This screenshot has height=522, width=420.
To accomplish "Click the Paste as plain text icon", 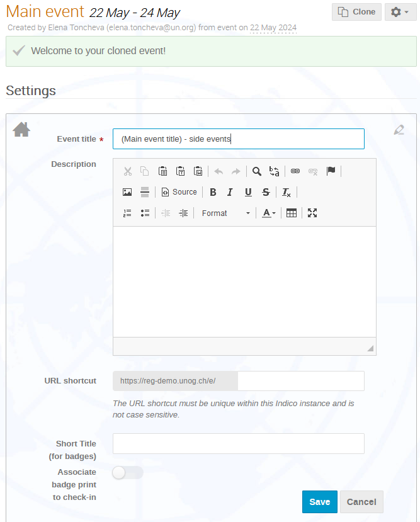I will click(x=180, y=171).
